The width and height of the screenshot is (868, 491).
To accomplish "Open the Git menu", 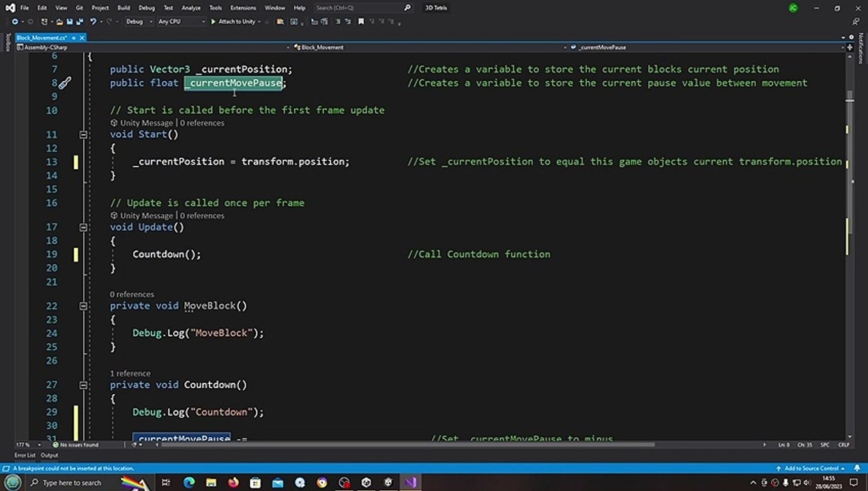I will pyautogui.click(x=79, y=8).
